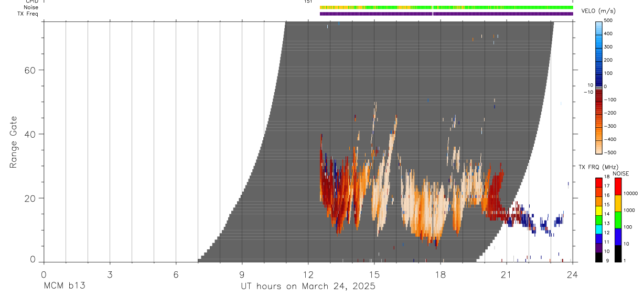Click the blue segment of NOISE color bar
This screenshot has width=644, height=297.
(618, 236)
